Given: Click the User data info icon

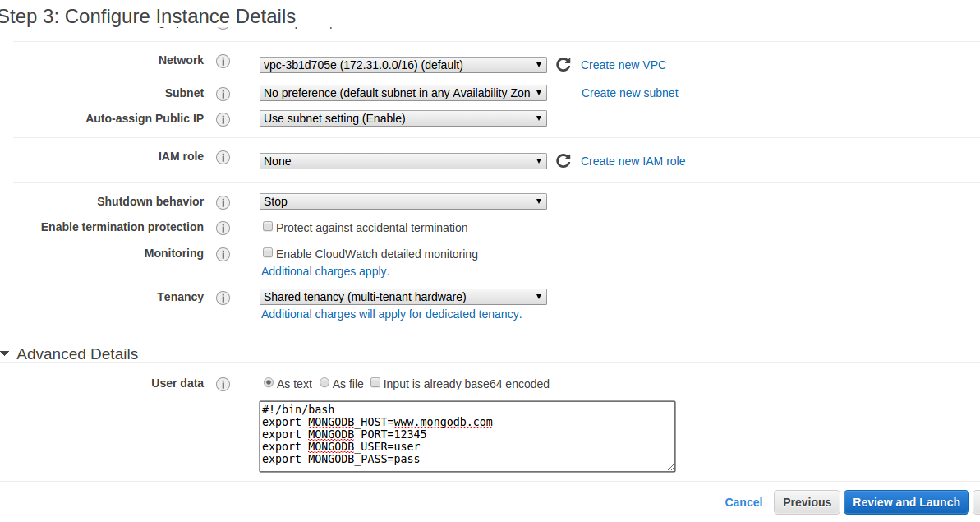Looking at the screenshot, I should click(223, 384).
